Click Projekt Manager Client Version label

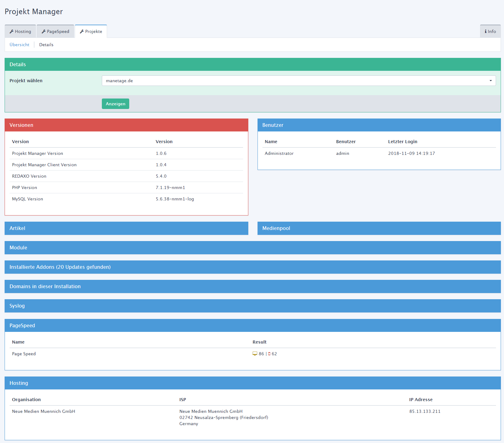pos(44,165)
